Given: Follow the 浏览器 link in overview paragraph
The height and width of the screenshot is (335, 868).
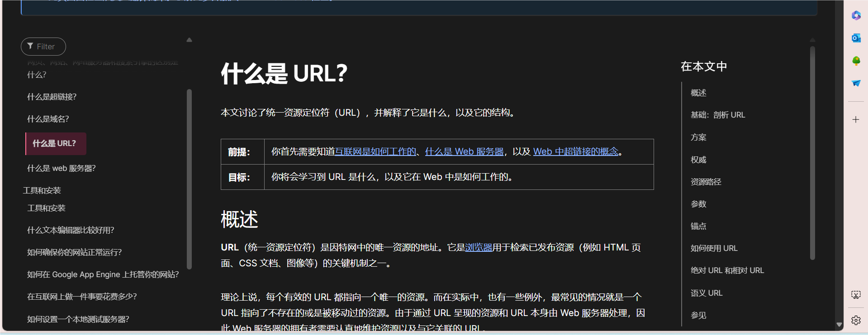Looking at the screenshot, I should click(x=479, y=248).
